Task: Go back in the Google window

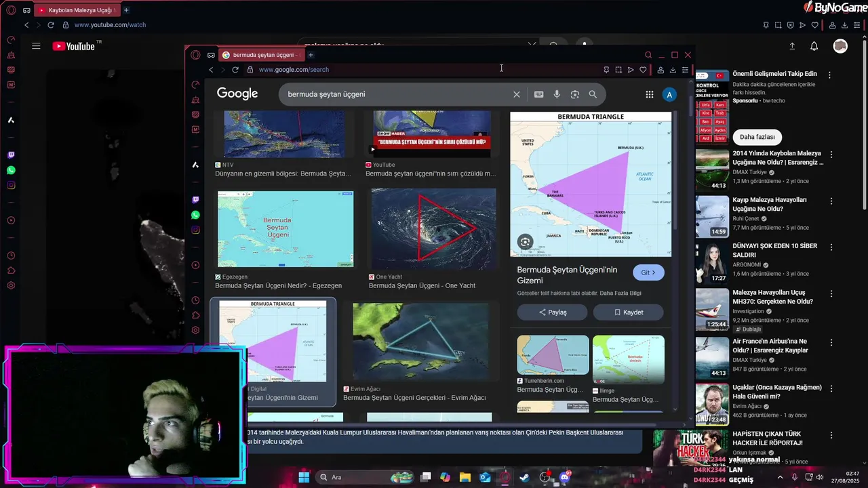Action: [x=211, y=70]
